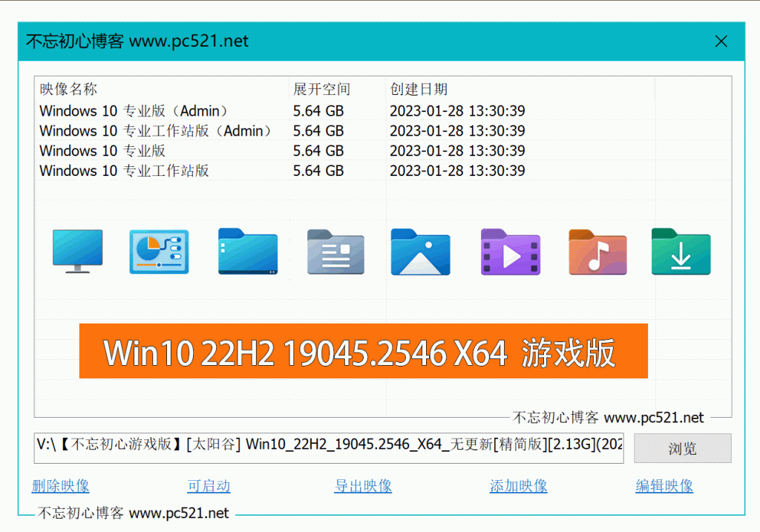Click the 导出映像 link
This screenshot has height=532, width=760.
[x=363, y=485]
